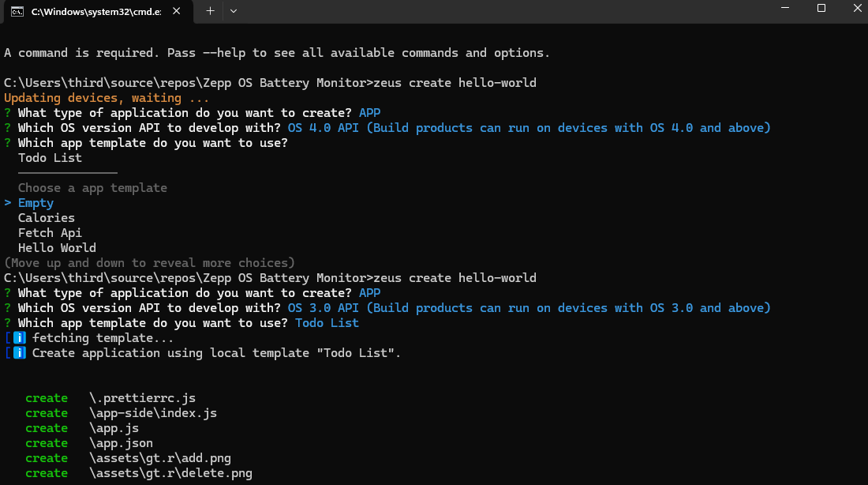Minimize the terminal window
The width and height of the screenshot is (868, 485).
pyautogui.click(x=784, y=9)
